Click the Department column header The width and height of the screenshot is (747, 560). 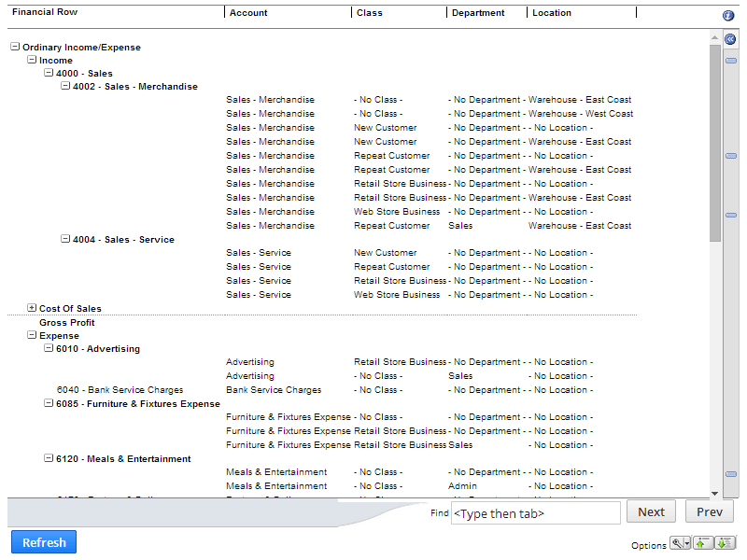(x=478, y=13)
